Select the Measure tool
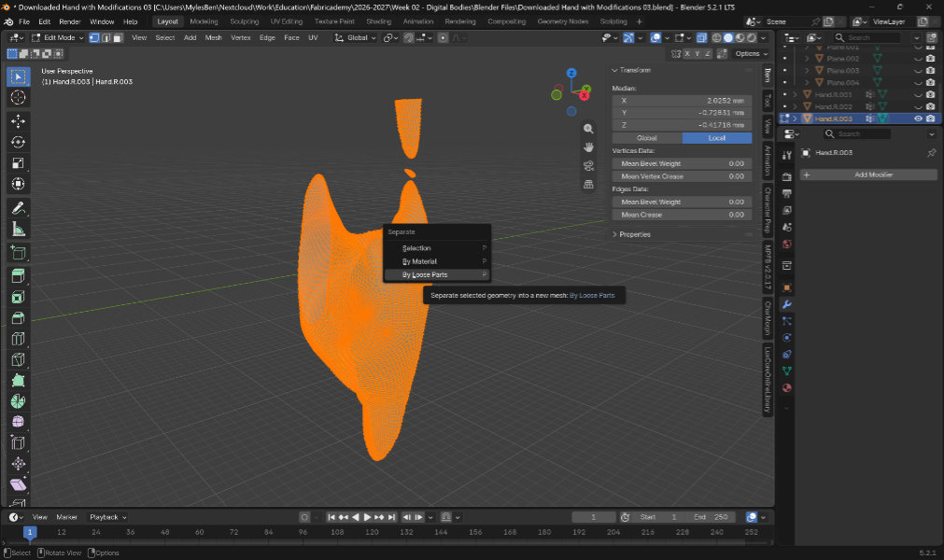Screen dimensions: 944x560 [x=18, y=229]
